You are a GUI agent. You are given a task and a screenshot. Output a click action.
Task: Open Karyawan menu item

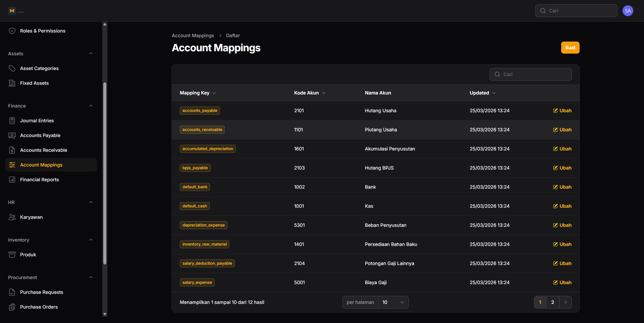coord(51,217)
